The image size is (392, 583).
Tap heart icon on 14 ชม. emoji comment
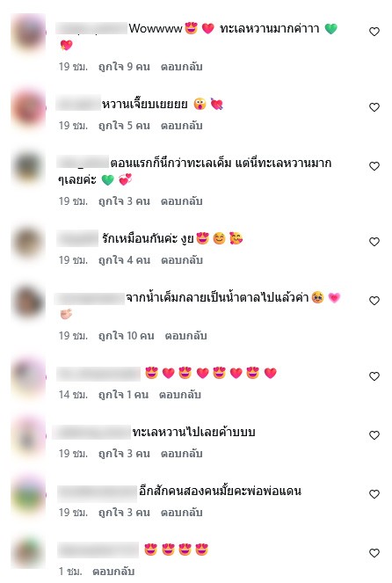(x=374, y=376)
